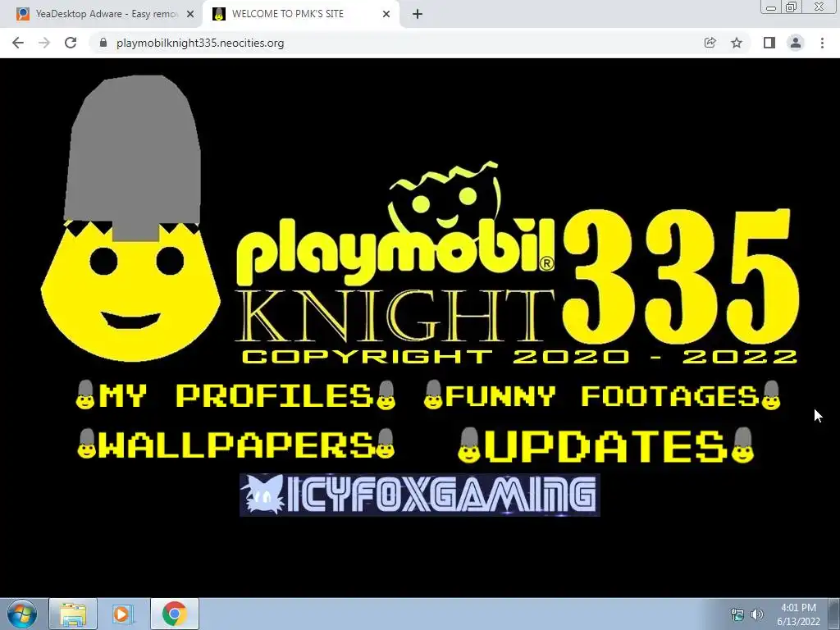
Task: Click the Chrome taskbar icon
Action: click(175, 614)
